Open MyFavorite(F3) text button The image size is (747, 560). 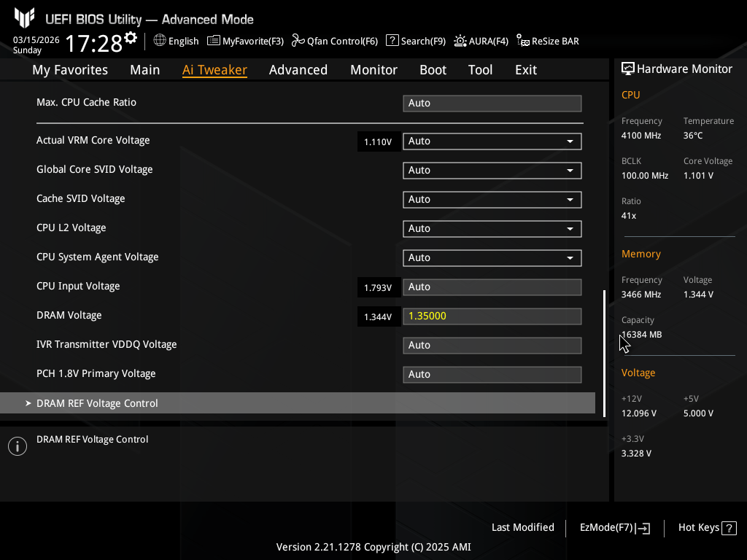pos(253,42)
